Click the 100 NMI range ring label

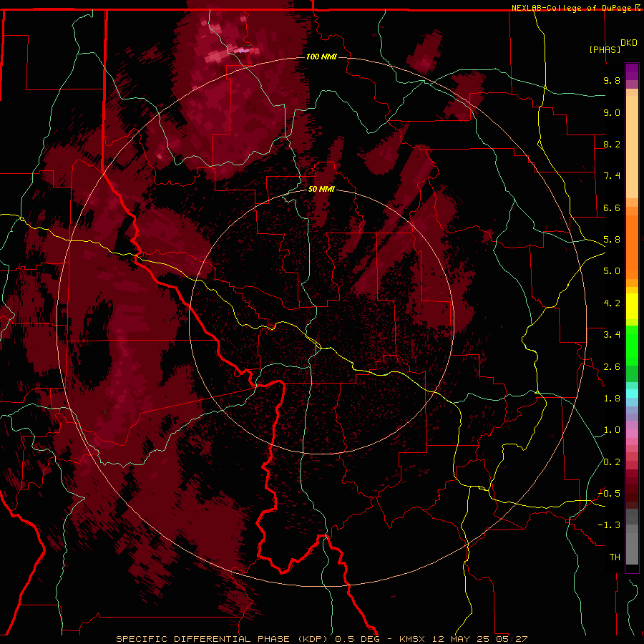321,57
